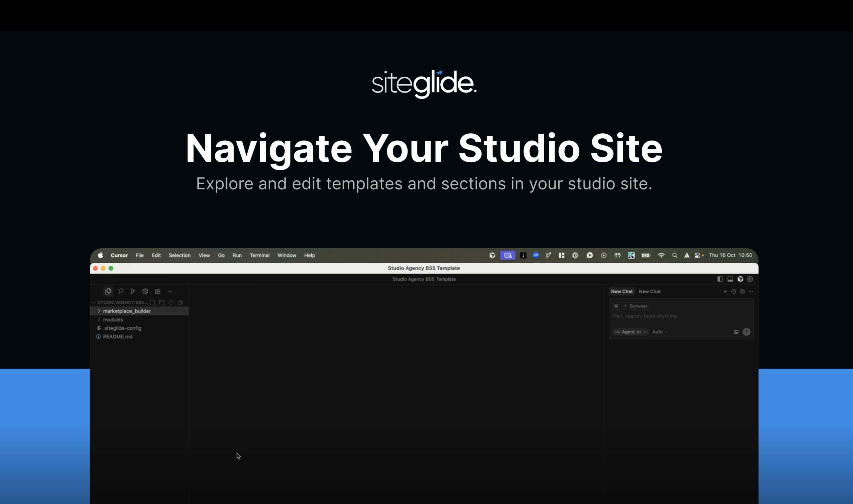This screenshot has height=504, width=853.
Task: Open the Explorer files view icon
Action: pyautogui.click(x=108, y=291)
